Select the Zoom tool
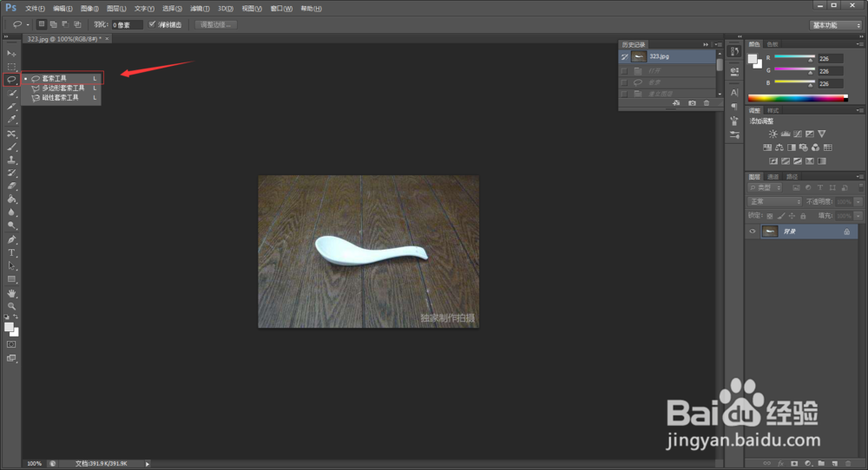 point(11,306)
